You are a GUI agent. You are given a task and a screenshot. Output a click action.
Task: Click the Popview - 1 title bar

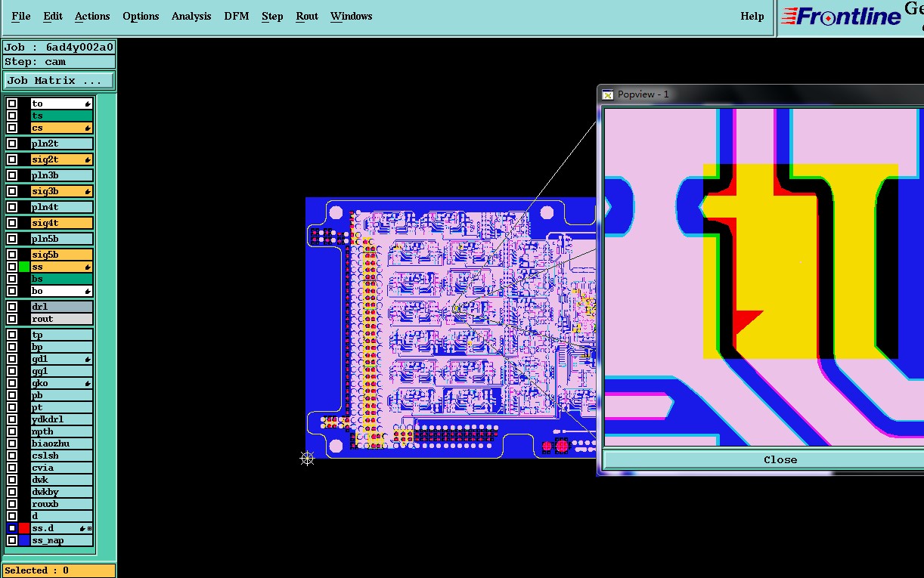761,94
